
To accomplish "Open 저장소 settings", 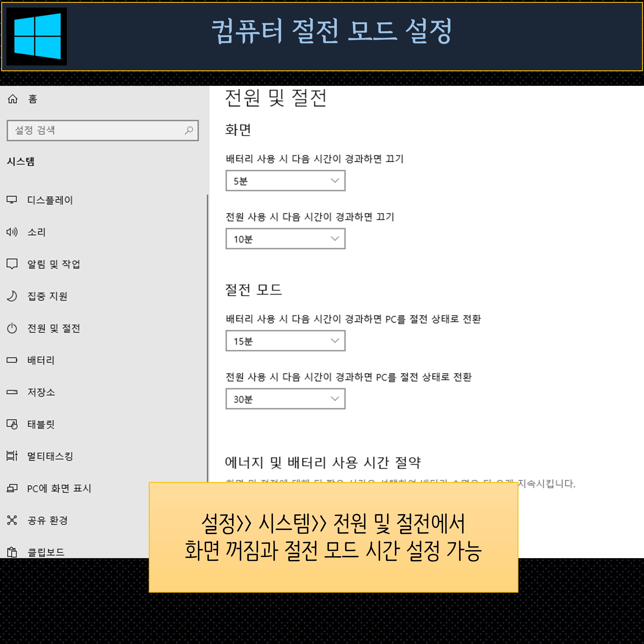I will point(41,392).
